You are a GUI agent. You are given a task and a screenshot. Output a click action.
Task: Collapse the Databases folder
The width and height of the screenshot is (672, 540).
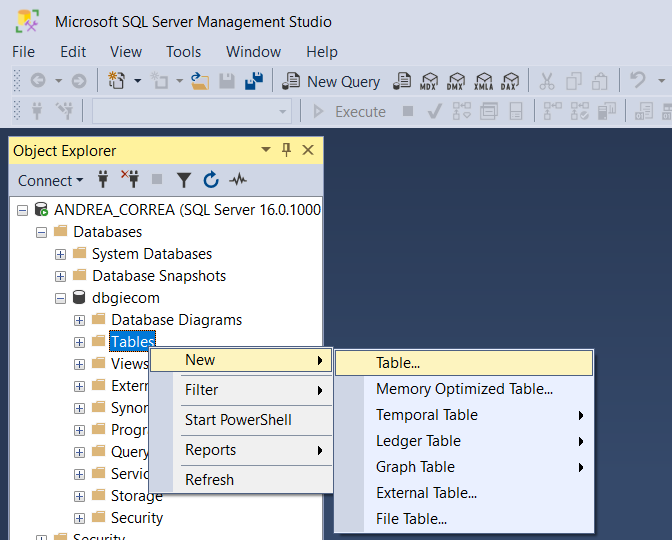pyautogui.click(x=42, y=233)
